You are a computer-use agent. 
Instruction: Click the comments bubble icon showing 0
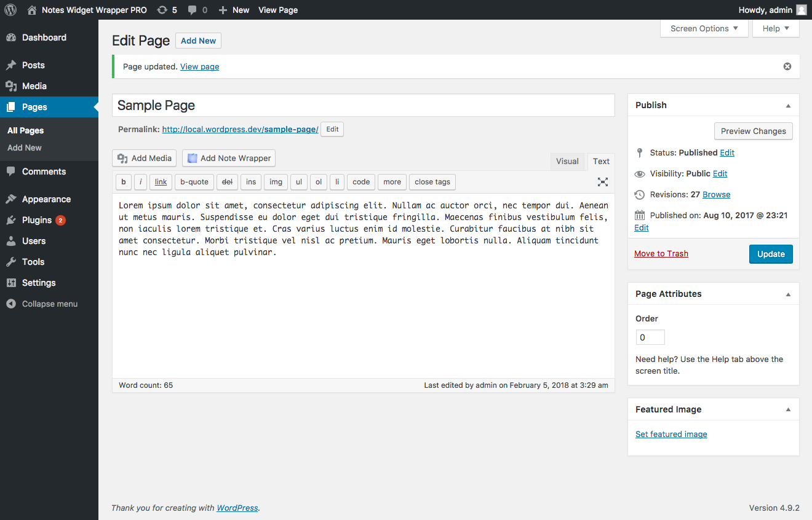click(193, 10)
